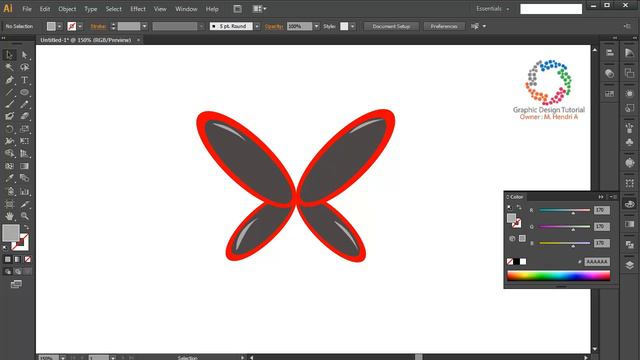Open the Essentials workspace switcher
The width and height of the screenshot is (640, 360).
tap(493, 9)
